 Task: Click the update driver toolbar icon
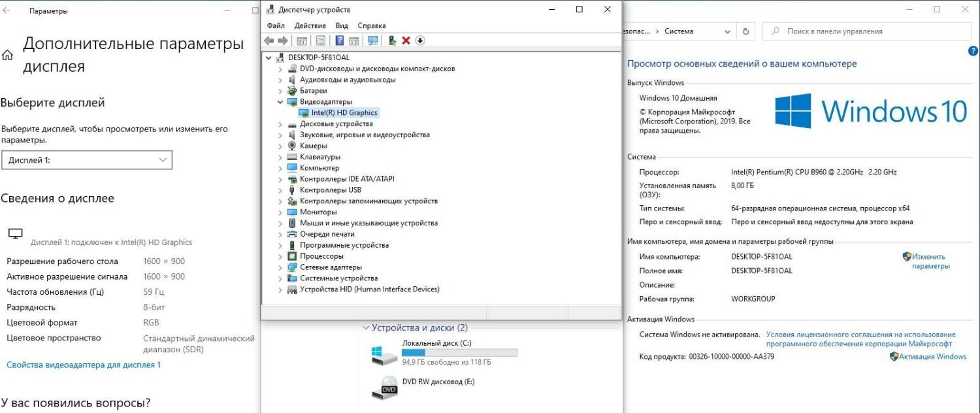(x=392, y=41)
